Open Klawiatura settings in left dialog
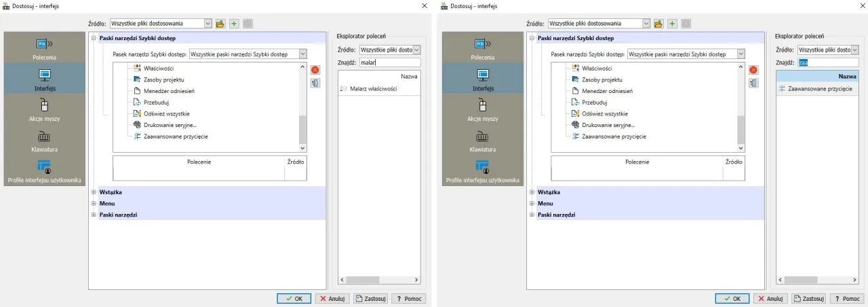Screen dimensions: 868x307 44,141
